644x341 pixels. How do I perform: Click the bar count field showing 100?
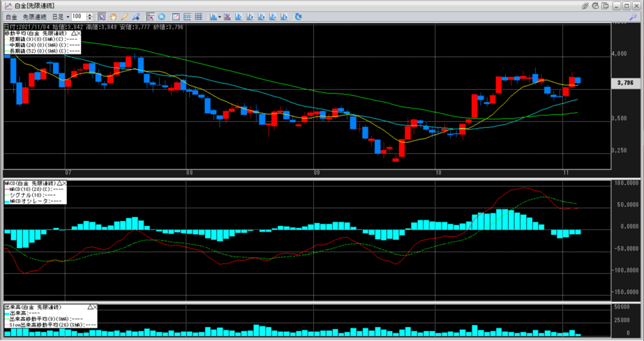[x=79, y=16]
